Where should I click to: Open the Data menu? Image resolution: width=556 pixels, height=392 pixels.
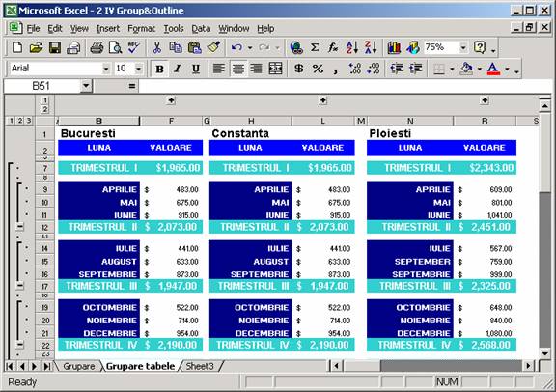[201, 28]
